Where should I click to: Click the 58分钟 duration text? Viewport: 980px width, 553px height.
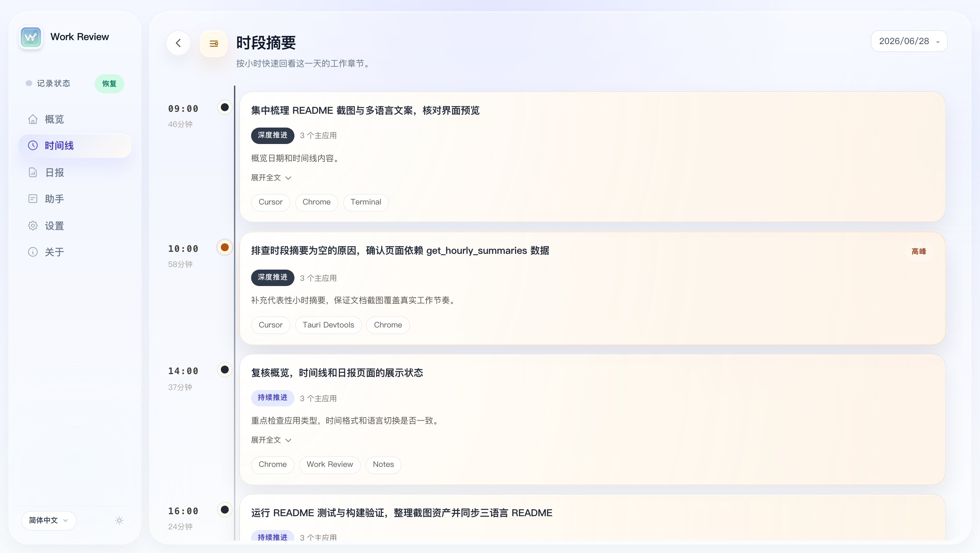point(180,265)
